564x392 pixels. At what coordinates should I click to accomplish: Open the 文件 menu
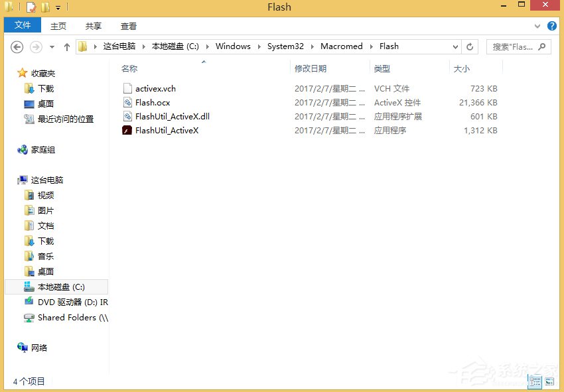23,25
